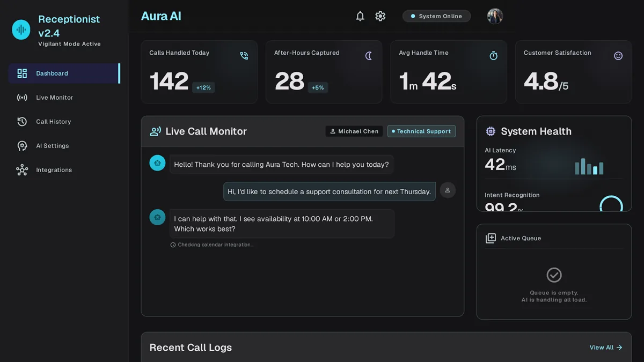Click the Receptionist sound wave logo

[21, 29]
